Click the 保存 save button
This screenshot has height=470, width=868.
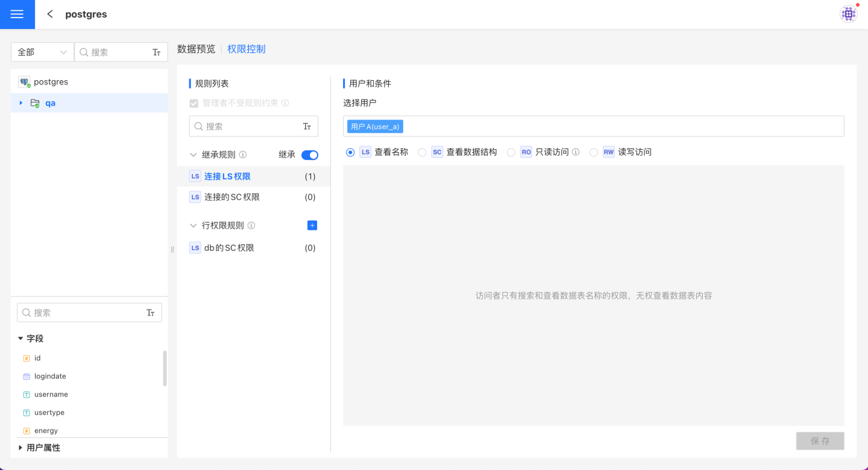[x=820, y=441]
